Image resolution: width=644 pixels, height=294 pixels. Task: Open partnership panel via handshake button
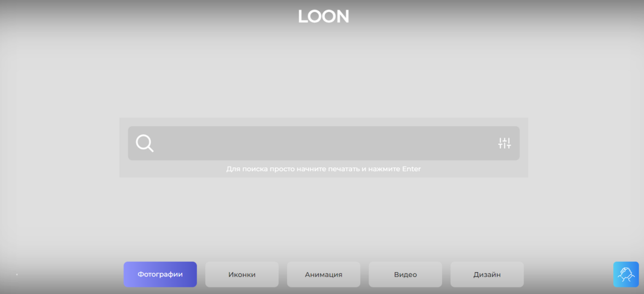(626, 274)
